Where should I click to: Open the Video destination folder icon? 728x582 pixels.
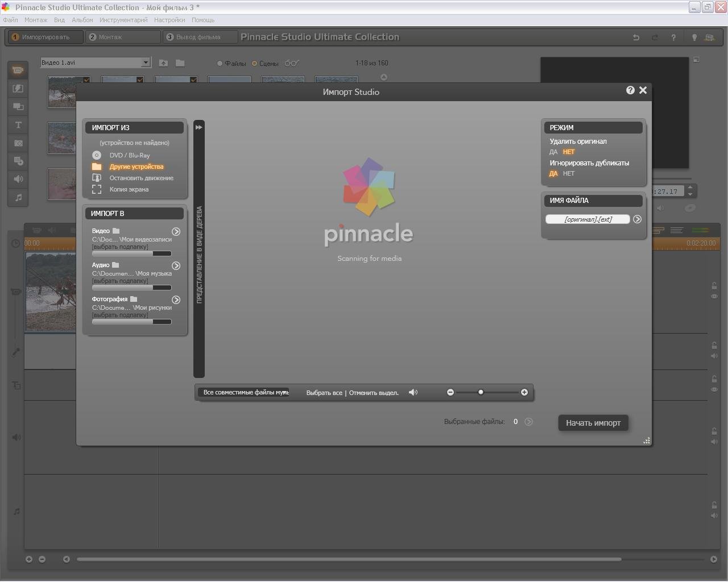[116, 231]
